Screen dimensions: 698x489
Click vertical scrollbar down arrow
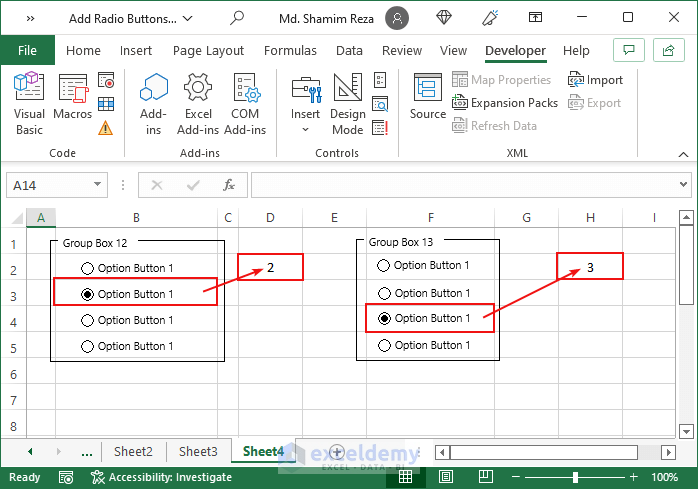tap(686, 431)
